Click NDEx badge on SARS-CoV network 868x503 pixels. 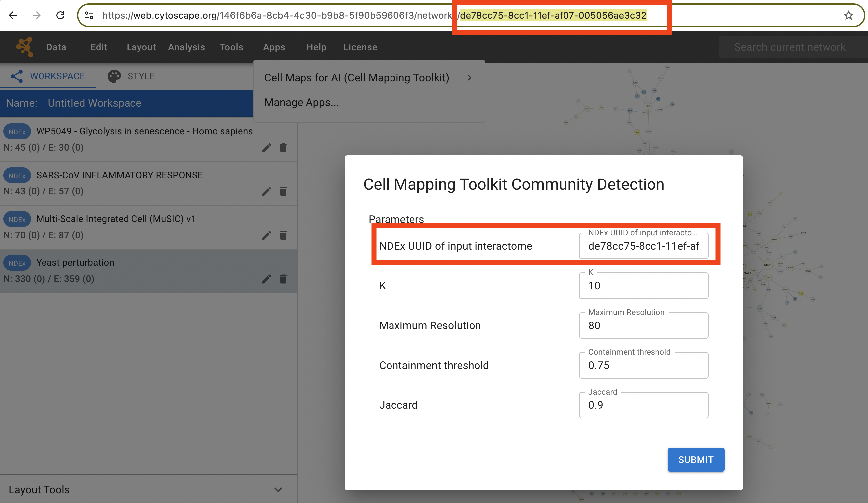pos(17,176)
